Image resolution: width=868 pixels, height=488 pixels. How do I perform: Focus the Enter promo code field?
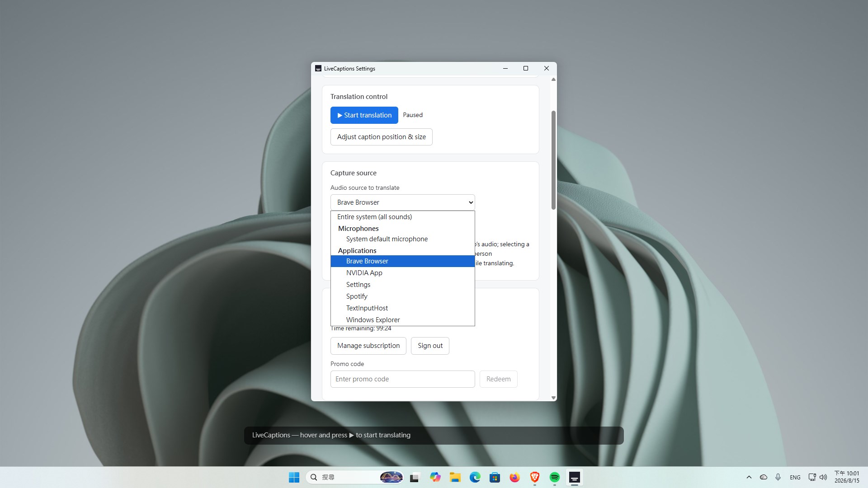pos(403,379)
